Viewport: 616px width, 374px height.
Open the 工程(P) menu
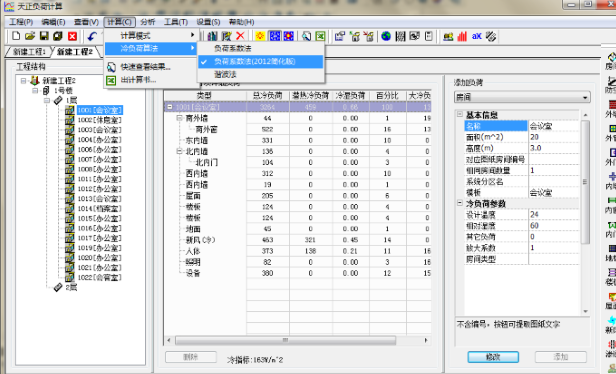21,22
